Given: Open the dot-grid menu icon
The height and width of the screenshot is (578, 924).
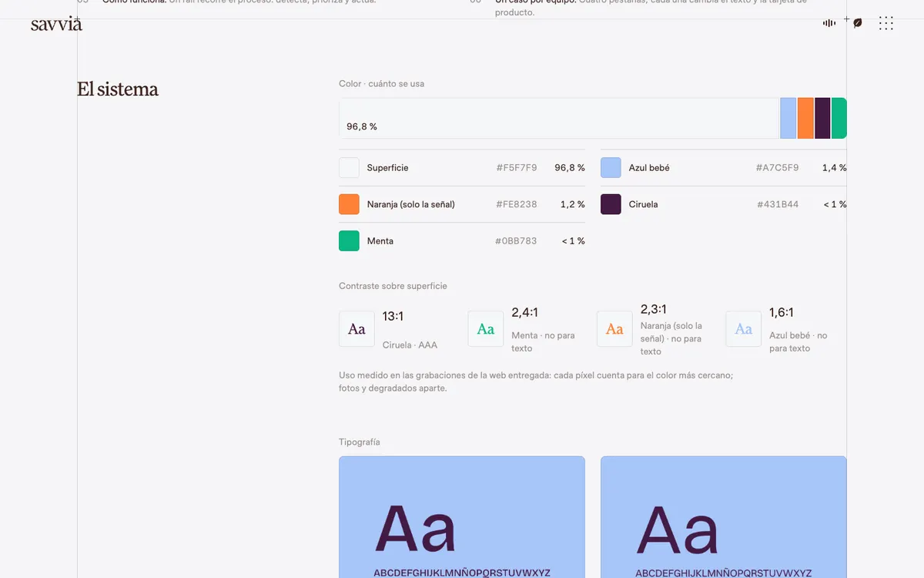Looking at the screenshot, I should 886,23.
